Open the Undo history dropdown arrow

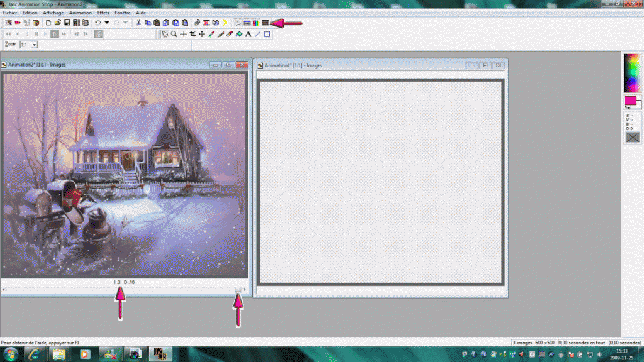pyautogui.click(x=107, y=23)
